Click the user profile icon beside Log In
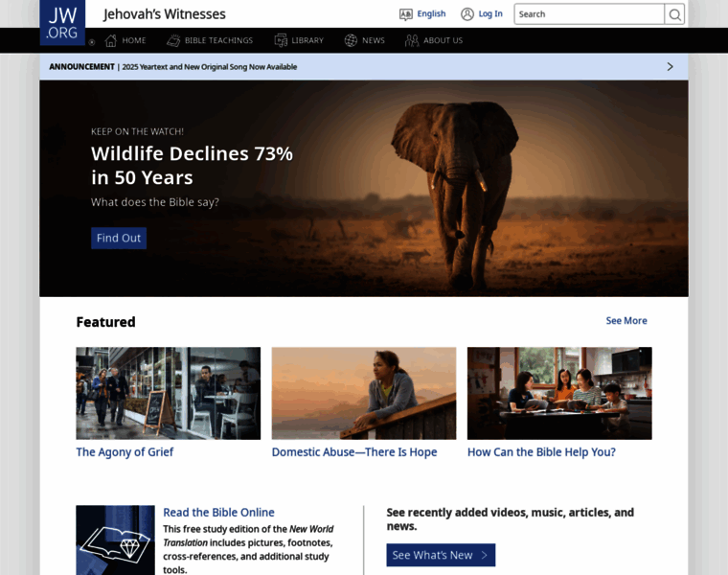728x575 pixels. click(467, 14)
